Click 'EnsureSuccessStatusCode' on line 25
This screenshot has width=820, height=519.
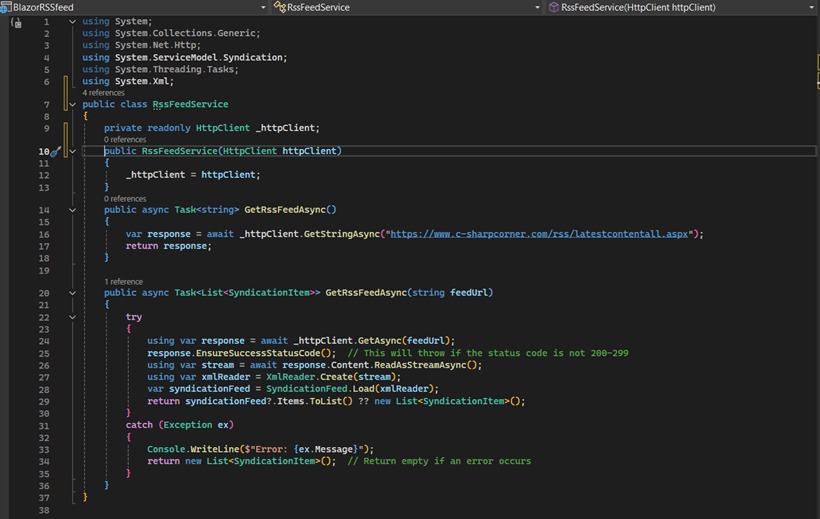tap(258, 353)
